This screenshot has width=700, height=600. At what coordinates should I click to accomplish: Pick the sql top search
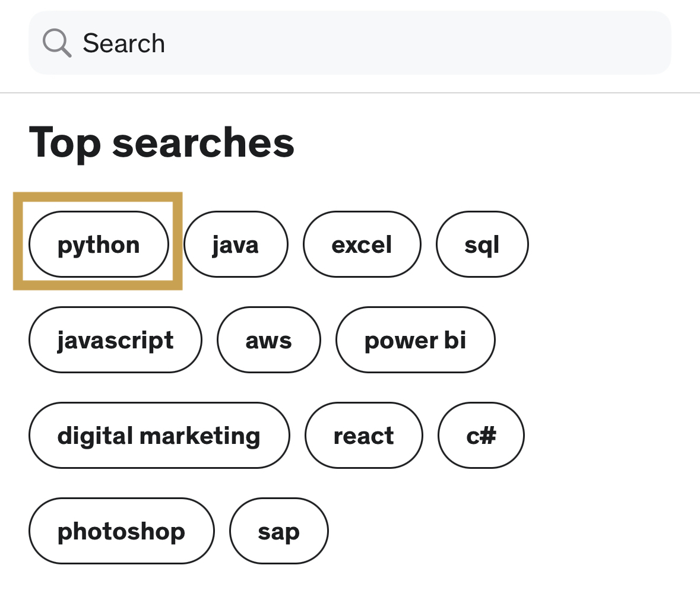coord(482,245)
